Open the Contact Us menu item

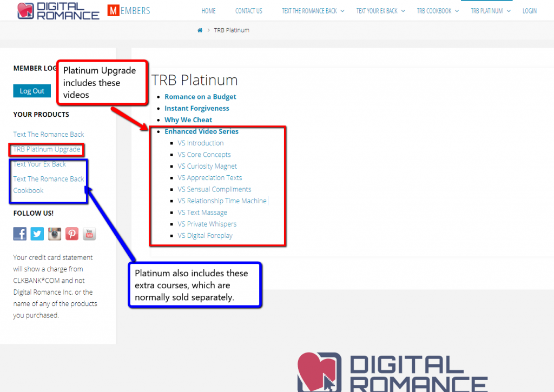click(x=249, y=11)
